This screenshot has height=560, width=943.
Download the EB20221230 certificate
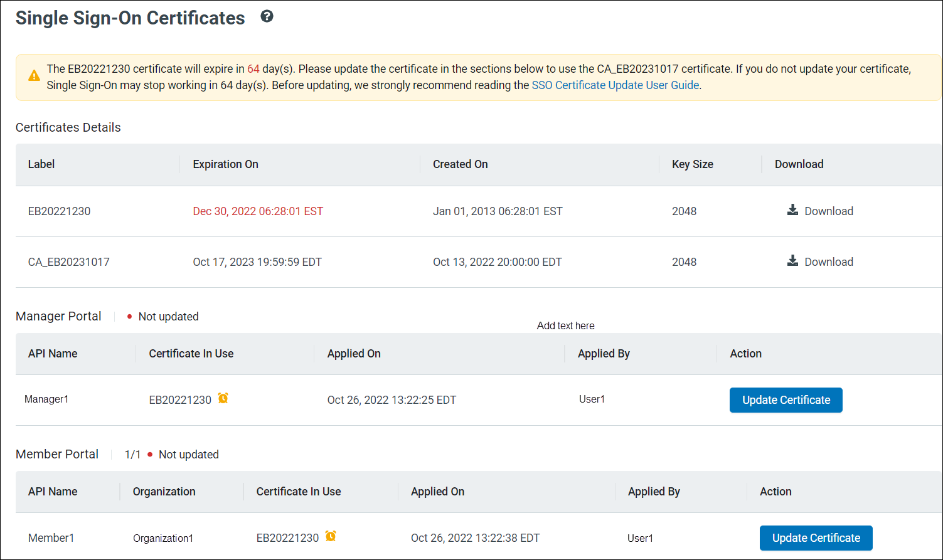click(x=828, y=211)
